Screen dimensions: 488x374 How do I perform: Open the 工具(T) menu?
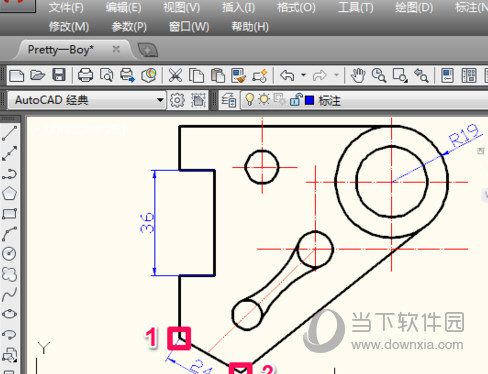coord(356,7)
